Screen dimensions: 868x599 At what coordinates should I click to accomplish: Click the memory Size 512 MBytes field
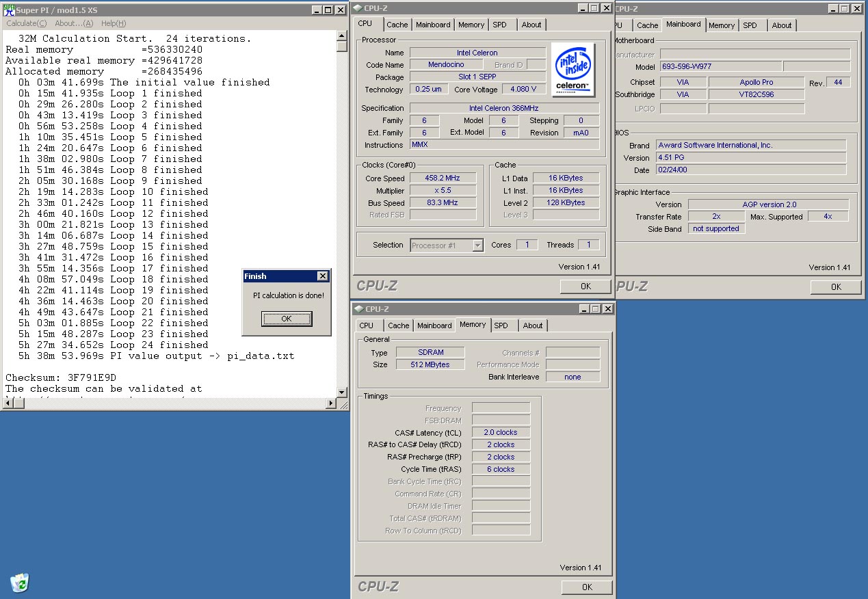(431, 365)
